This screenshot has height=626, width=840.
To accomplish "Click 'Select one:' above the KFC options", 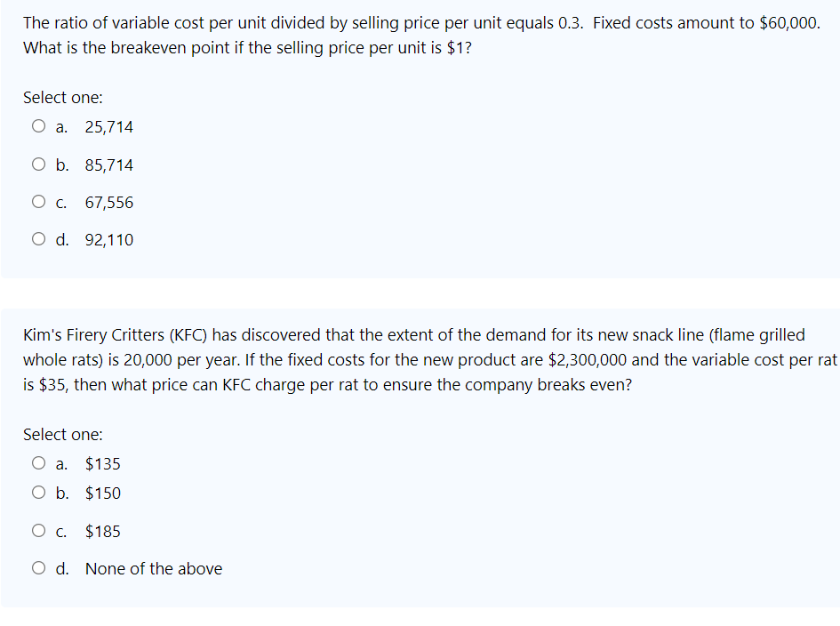I will pyautogui.click(x=62, y=434).
